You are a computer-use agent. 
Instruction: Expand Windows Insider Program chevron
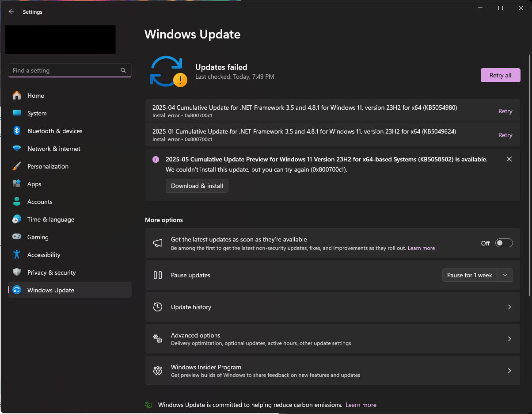click(x=509, y=371)
